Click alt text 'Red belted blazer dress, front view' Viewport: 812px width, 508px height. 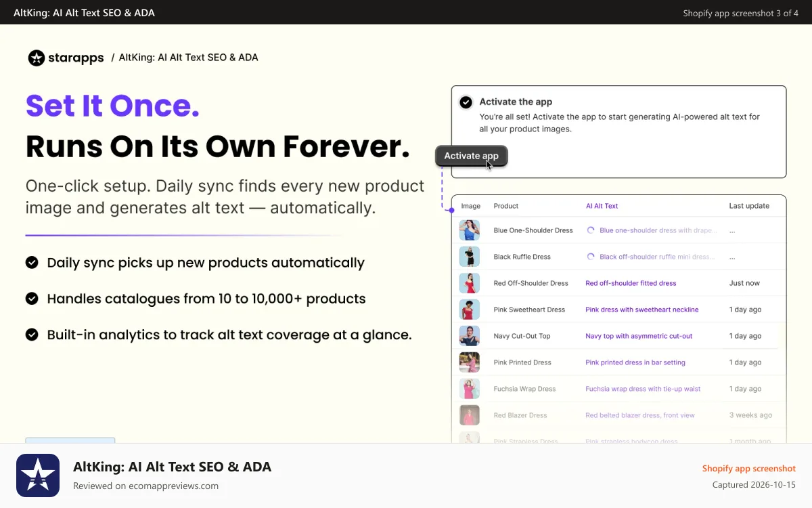click(640, 415)
